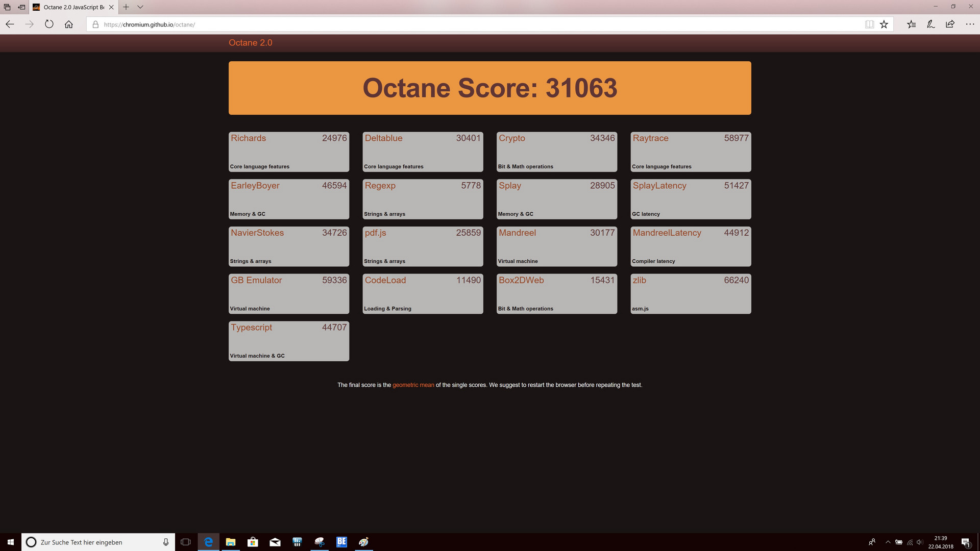980x551 pixels.
Task: Click the Crypto benchmark card
Action: [557, 152]
